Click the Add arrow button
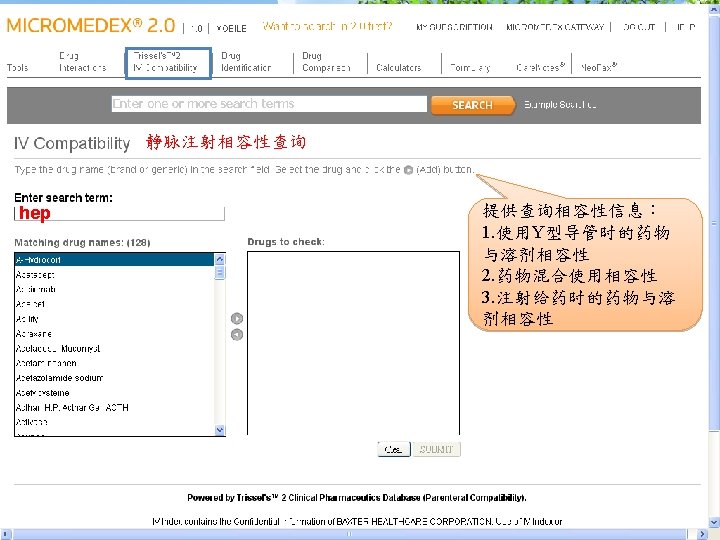This screenshot has width=720, height=540. tap(236, 318)
